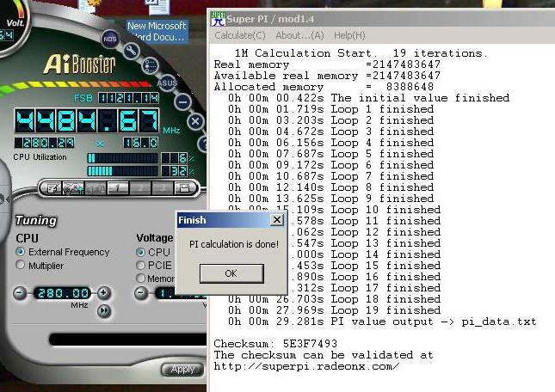Click the 6% CPU utilization bar
Viewport: 555px width, 392px height.
122,158
